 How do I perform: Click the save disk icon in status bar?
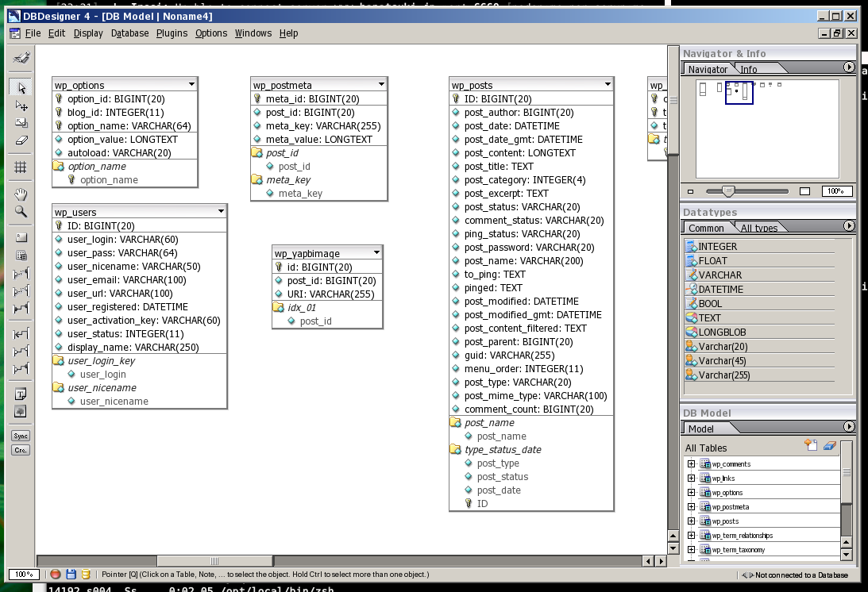[71, 574]
